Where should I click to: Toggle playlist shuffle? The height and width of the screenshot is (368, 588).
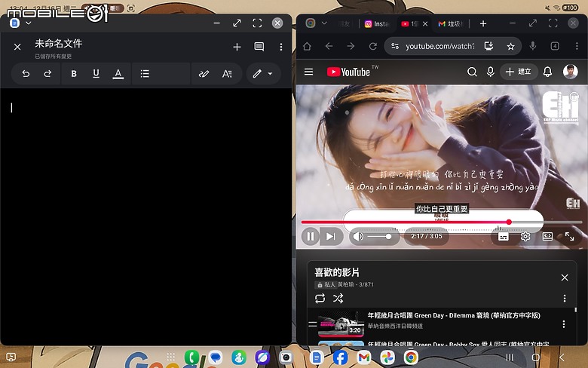coord(338,299)
